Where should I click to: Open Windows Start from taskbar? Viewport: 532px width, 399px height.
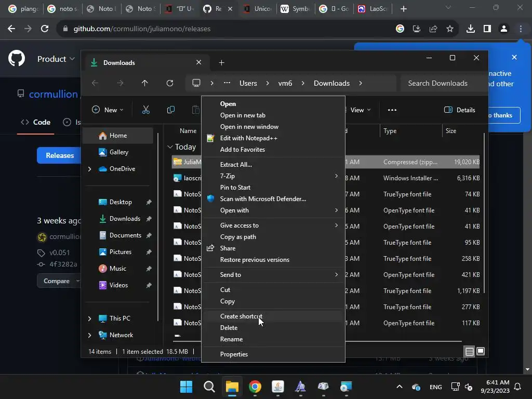(x=186, y=387)
